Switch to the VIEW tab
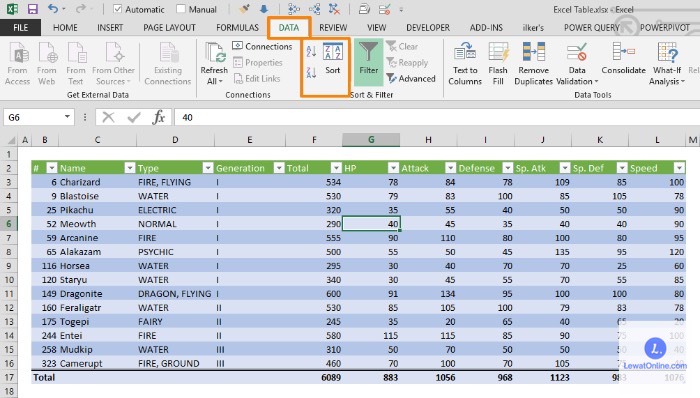700x398 pixels. [x=376, y=28]
